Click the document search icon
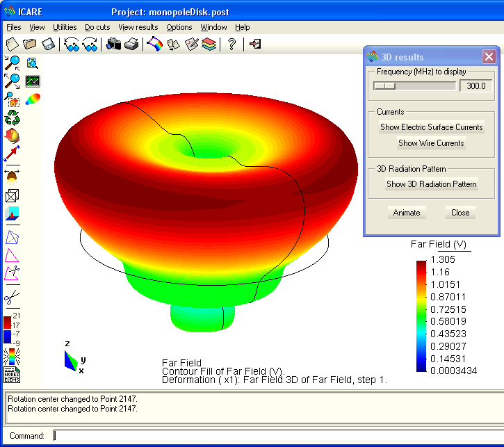The width and height of the screenshot is (504, 447). [x=33, y=63]
